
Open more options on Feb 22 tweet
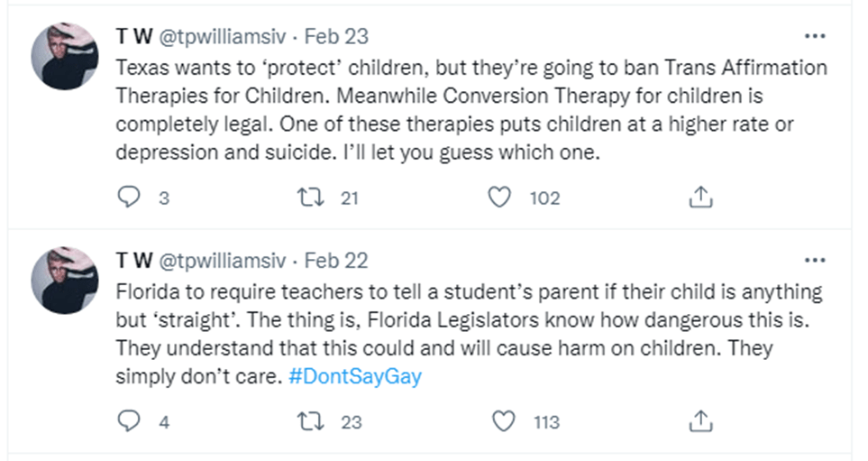pos(814,261)
